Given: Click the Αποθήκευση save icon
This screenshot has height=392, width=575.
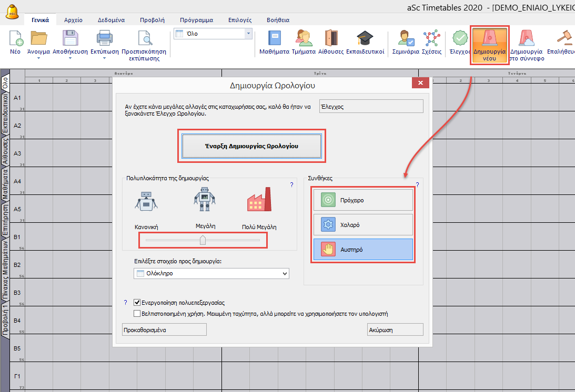Looking at the screenshot, I should pyautogui.click(x=71, y=39).
